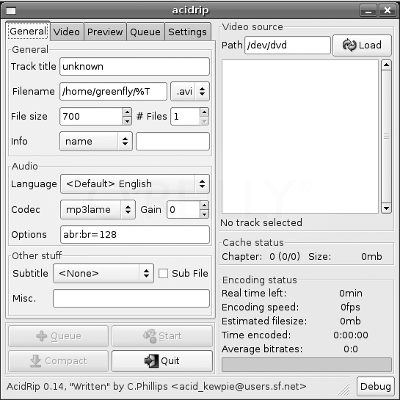The height and width of the screenshot is (400, 400).
Task: Click the Queue button plus icon
Action: point(42,336)
